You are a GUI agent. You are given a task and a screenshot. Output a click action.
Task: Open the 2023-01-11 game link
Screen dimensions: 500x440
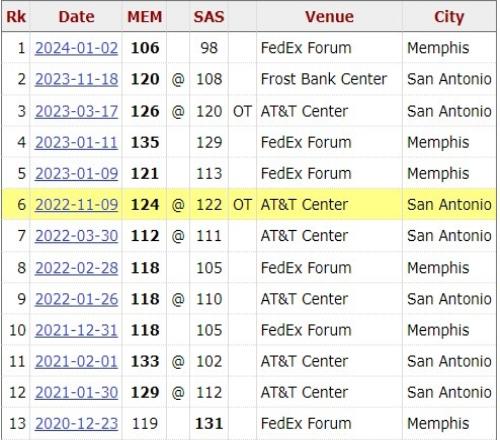click(76, 143)
